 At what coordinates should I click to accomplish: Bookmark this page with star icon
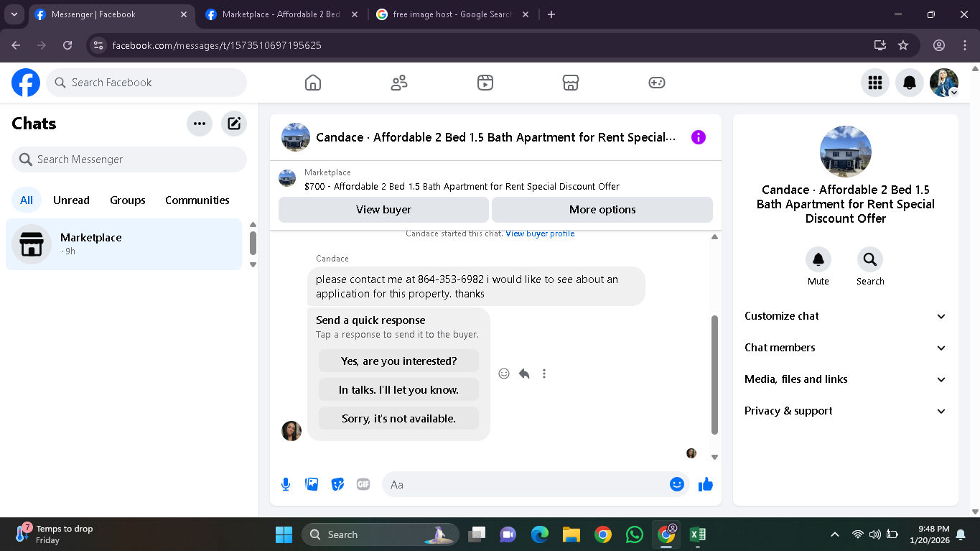[x=903, y=45]
